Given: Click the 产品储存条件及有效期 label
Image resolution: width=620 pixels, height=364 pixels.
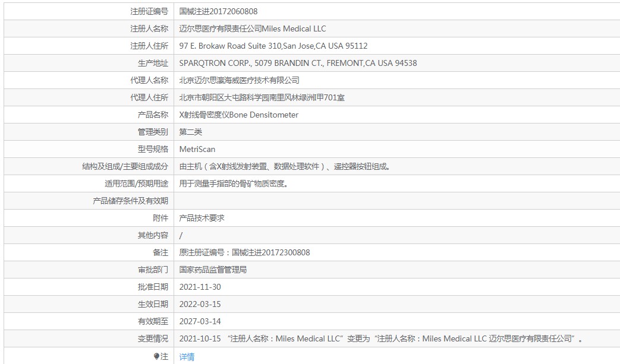Looking at the screenshot, I should click(x=131, y=201).
